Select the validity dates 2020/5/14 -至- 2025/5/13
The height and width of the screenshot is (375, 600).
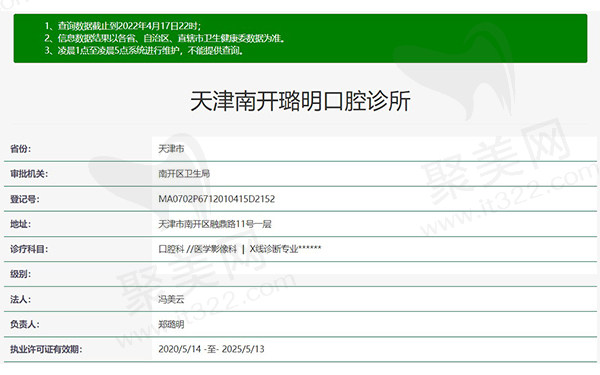211,349
